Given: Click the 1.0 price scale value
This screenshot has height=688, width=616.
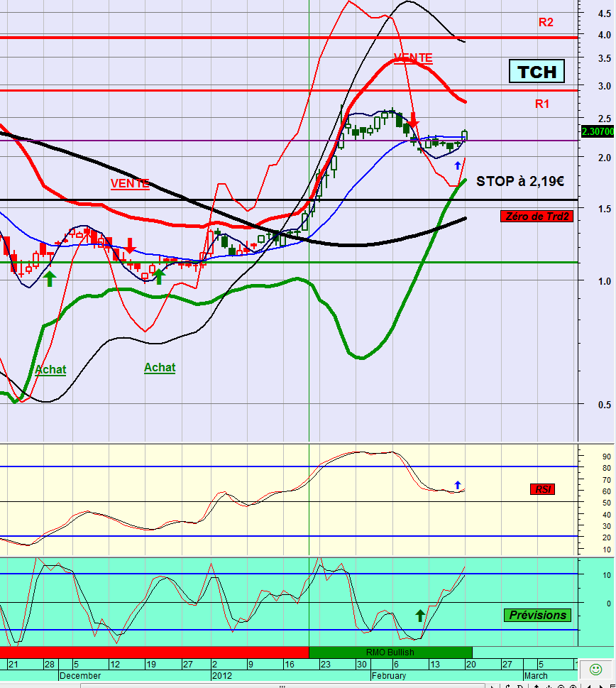Looking at the screenshot, I should pyautogui.click(x=605, y=281).
